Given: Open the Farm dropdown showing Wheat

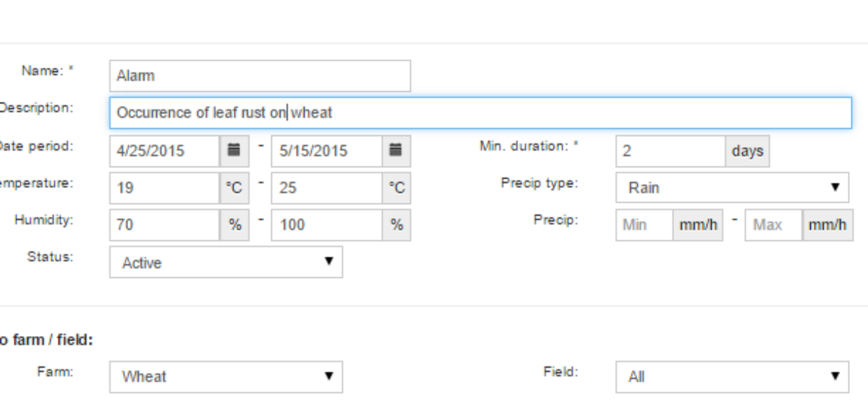Looking at the screenshot, I should coord(226,376).
